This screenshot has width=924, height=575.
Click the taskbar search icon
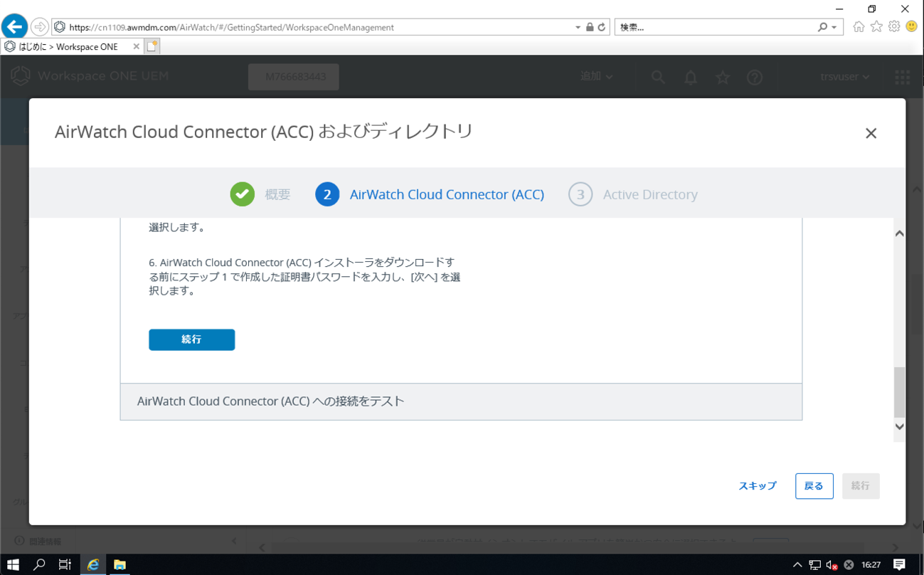[39, 564]
